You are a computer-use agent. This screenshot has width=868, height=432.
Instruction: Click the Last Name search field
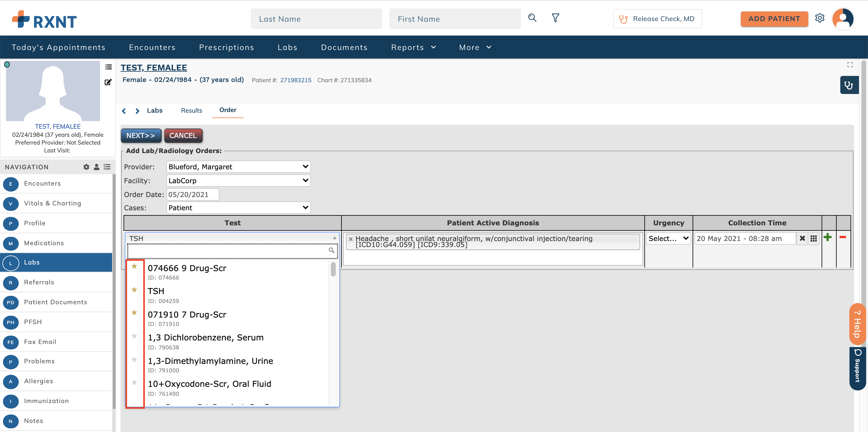316,19
